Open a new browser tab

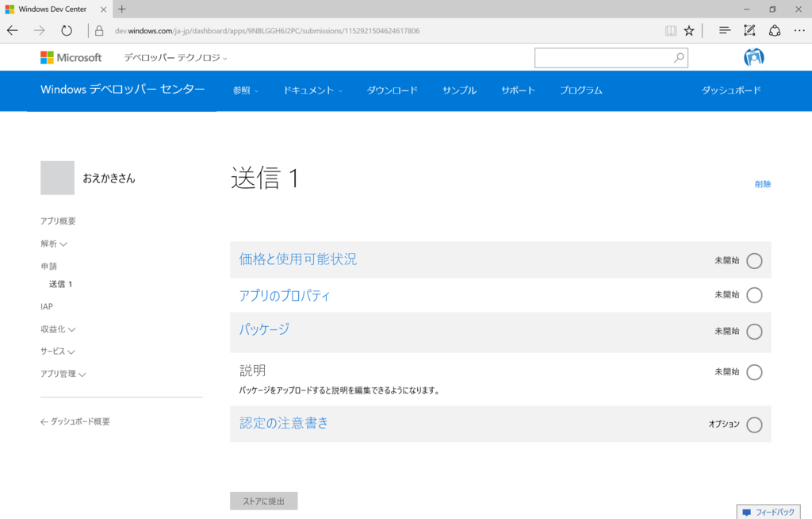121,9
